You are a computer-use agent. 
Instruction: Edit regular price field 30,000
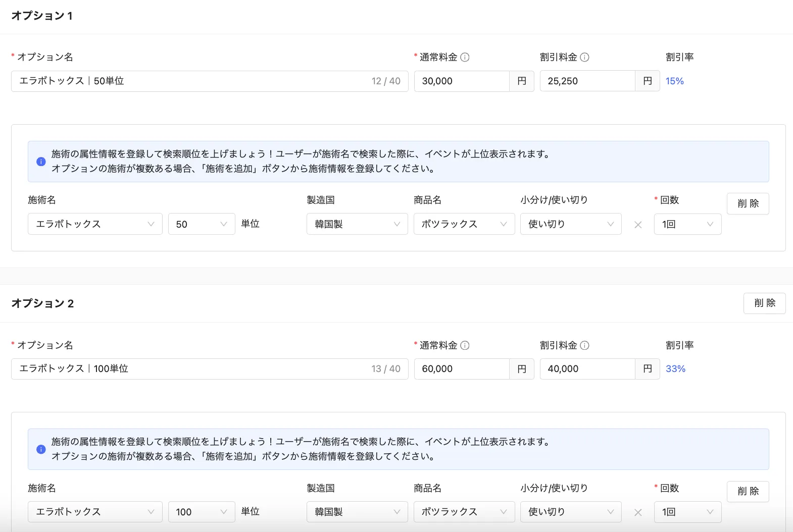(x=462, y=81)
